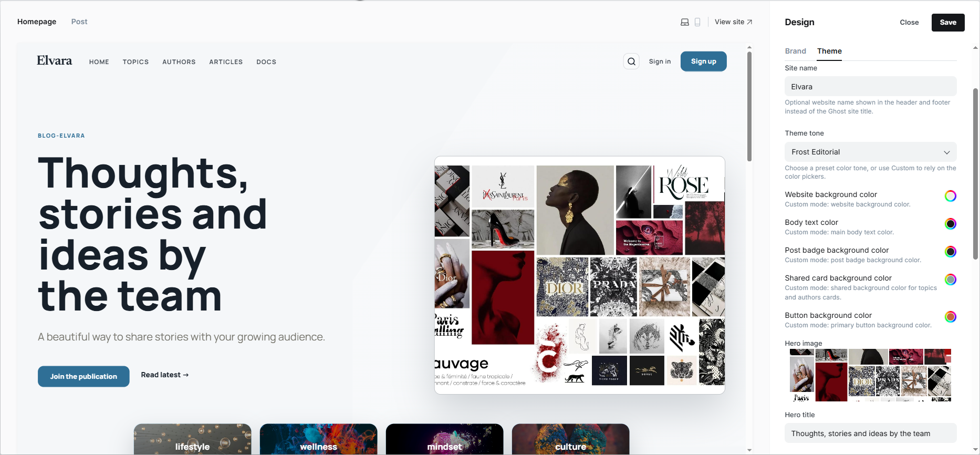980x455 pixels.
Task: Click the preview pane vertical scrollbar
Action: (749, 106)
